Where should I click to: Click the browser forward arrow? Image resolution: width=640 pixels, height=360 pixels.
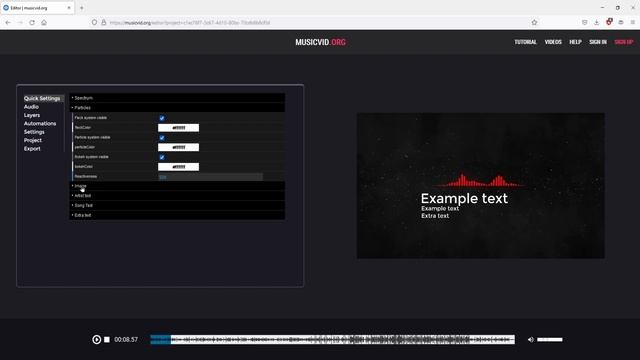[x=20, y=22]
